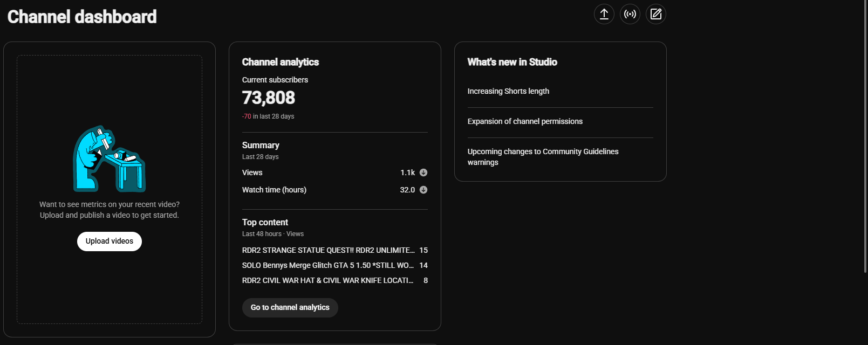Click the What's new in Studio heading
Viewport: 868px width, 345px height.
pos(512,62)
